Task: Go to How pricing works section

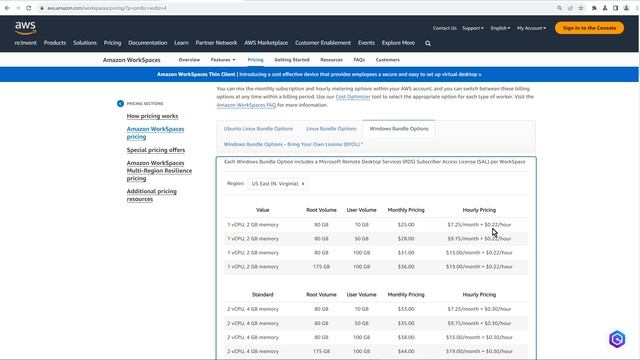Action: 152,116
